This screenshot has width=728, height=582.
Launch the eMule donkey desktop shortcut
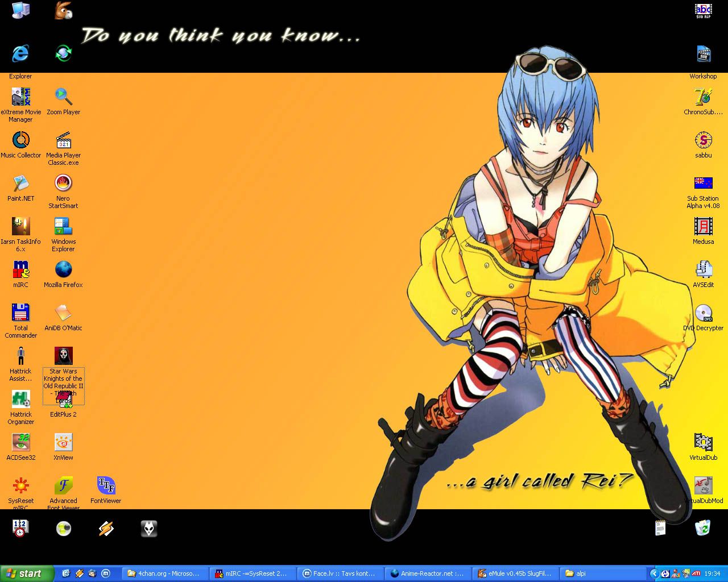63,10
